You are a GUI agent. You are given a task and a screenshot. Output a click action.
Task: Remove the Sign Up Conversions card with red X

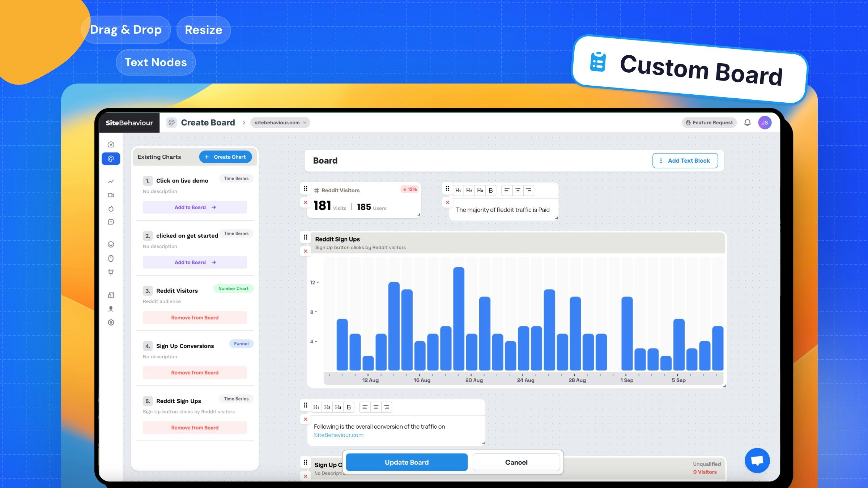pos(306,476)
